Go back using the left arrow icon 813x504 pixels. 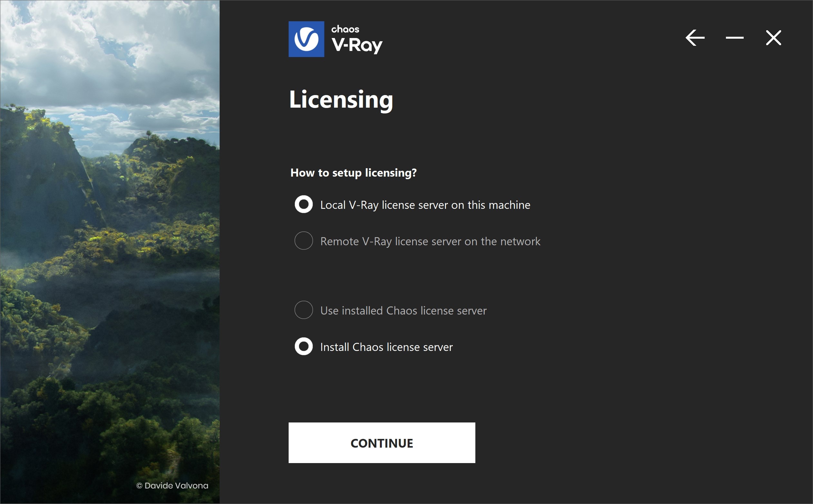[x=695, y=38]
